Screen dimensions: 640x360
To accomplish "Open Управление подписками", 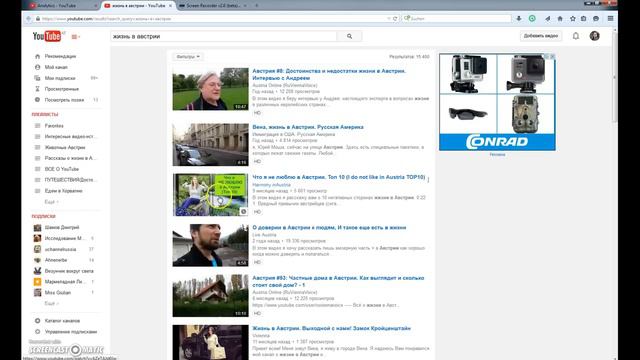I will coord(71,332).
